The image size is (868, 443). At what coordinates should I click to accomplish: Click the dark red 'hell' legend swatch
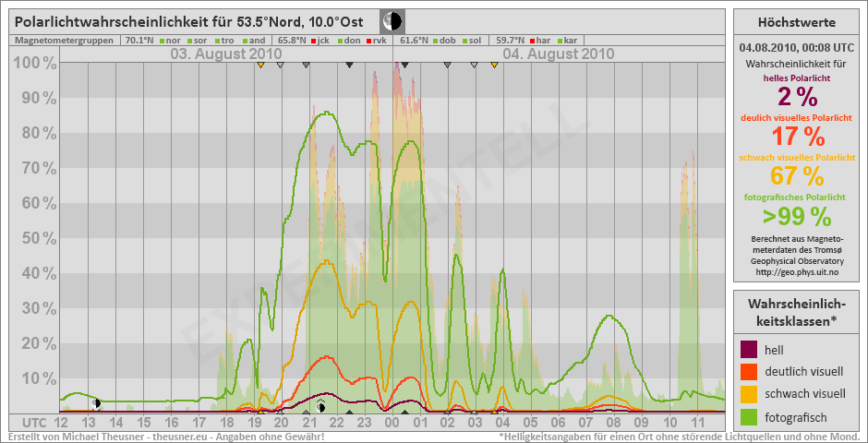tap(749, 350)
